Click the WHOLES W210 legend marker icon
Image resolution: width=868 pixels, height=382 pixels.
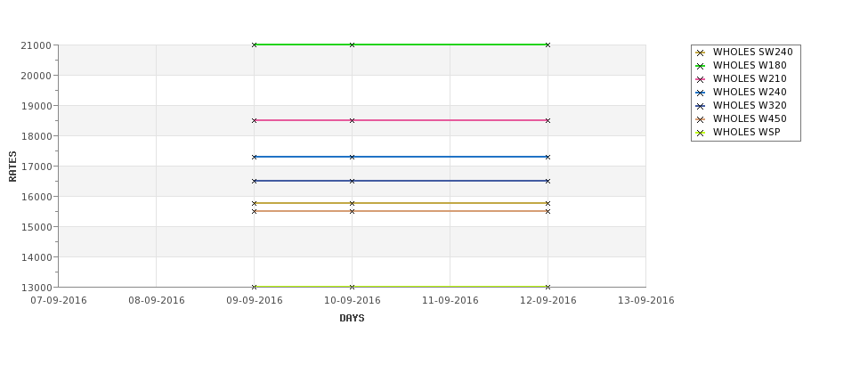coord(701,79)
